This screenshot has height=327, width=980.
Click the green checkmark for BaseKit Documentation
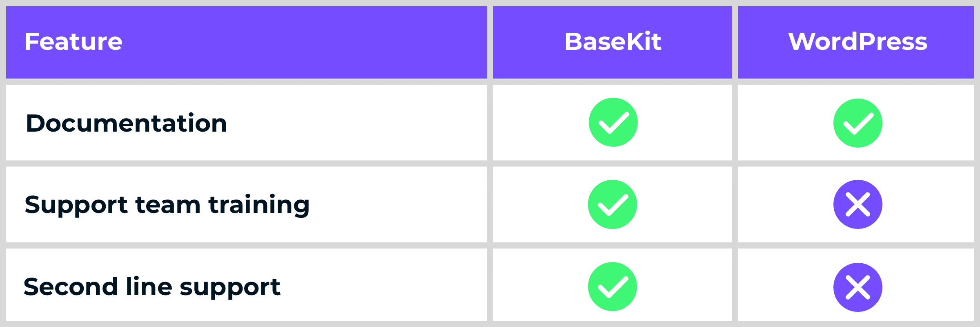tap(613, 122)
